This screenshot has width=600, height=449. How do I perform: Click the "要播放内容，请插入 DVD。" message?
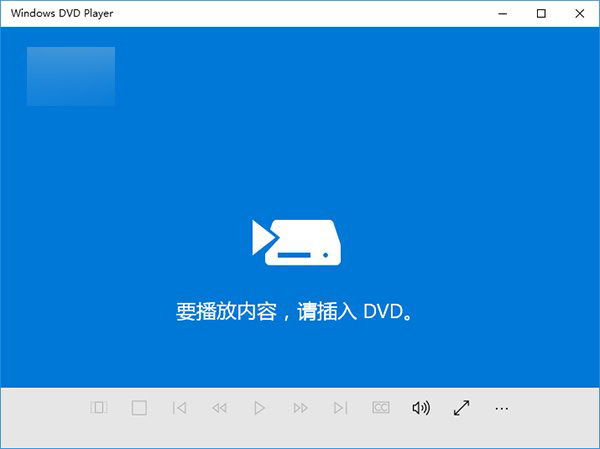[294, 312]
